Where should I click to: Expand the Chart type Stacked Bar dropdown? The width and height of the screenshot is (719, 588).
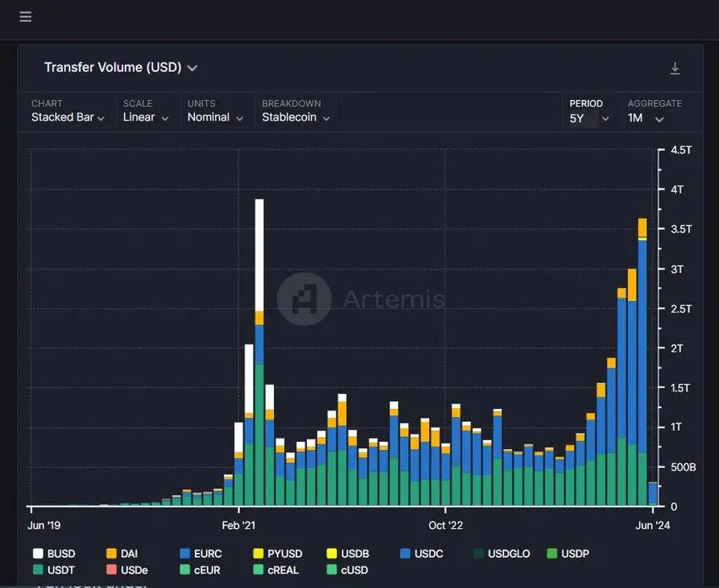click(x=68, y=117)
